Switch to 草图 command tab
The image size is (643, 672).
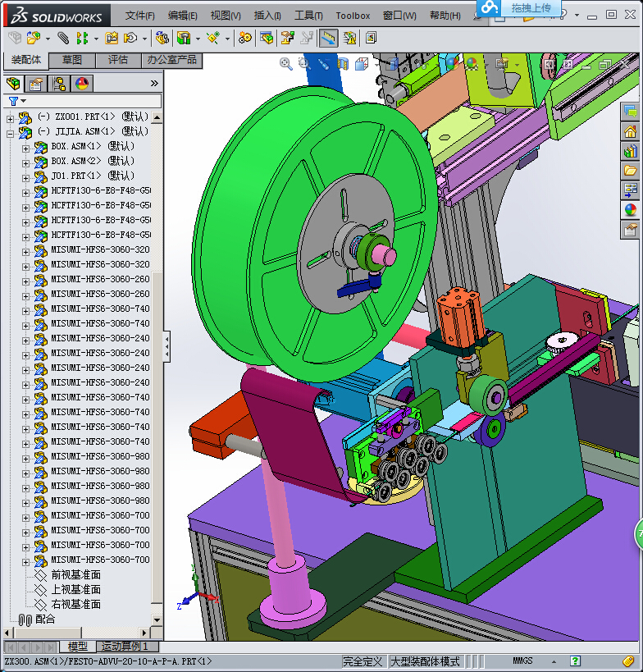tap(72, 60)
